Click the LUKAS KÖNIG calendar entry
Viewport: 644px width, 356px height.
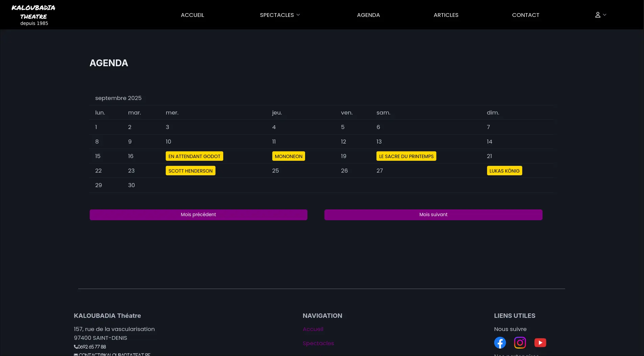(x=504, y=171)
